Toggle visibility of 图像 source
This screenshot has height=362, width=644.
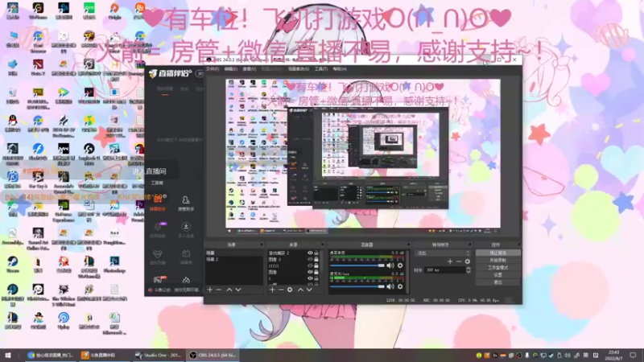(310, 272)
